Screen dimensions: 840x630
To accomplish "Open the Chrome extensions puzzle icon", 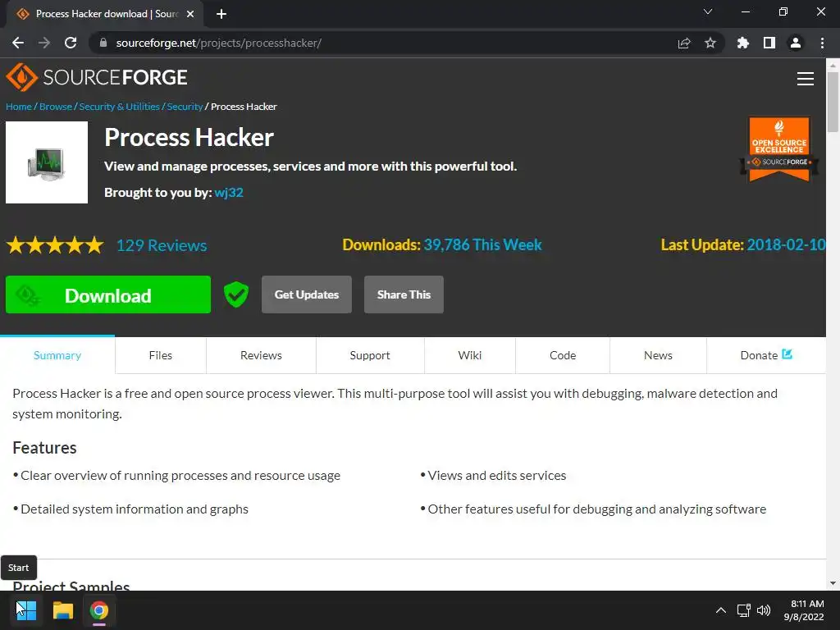I will pyautogui.click(x=742, y=43).
